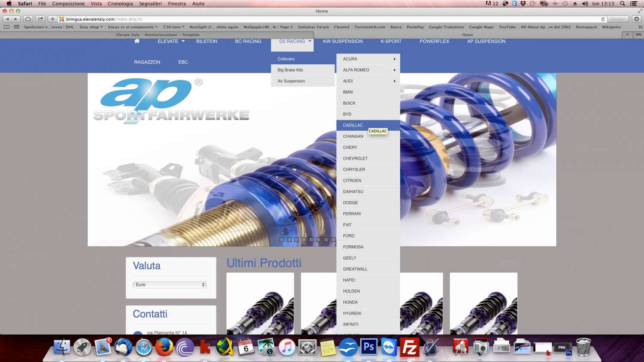Open Firefox from the dock
This screenshot has height=362, width=644.
coord(164,347)
